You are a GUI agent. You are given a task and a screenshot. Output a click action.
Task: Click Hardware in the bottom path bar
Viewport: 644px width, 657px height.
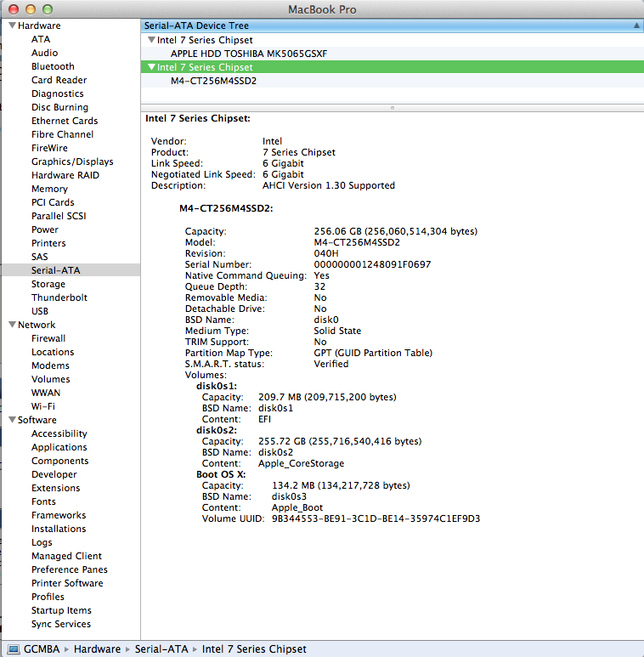click(x=97, y=649)
